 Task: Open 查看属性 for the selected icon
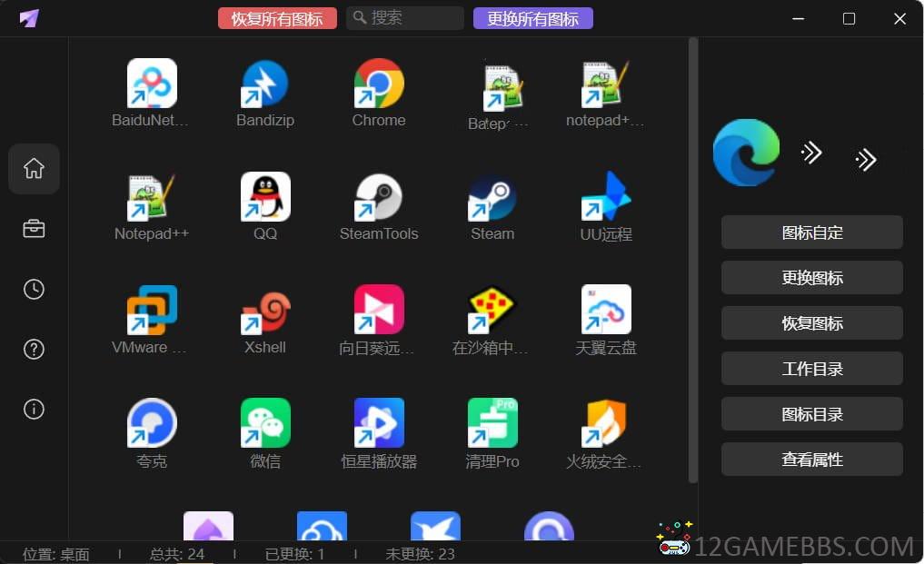pyautogui.click(x=811, y=460)
